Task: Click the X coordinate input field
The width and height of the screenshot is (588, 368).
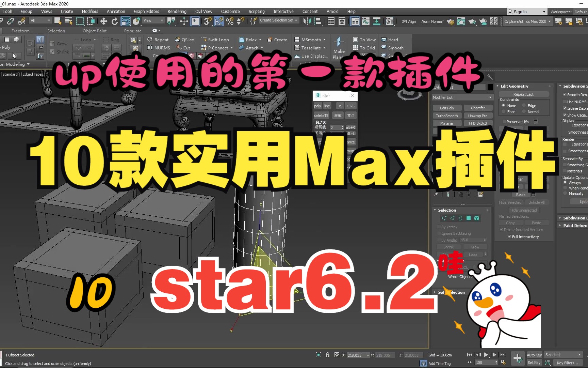Action: [356, 355]
